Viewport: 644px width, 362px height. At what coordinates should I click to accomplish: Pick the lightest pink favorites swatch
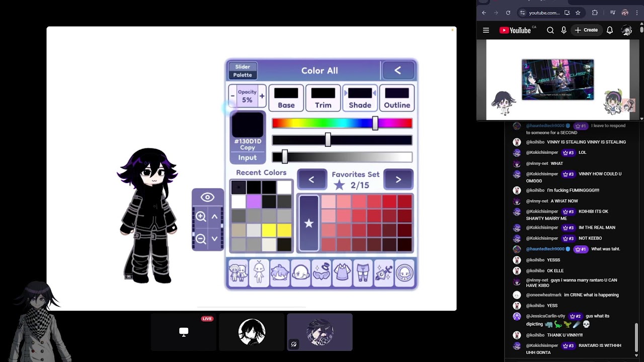329,202
